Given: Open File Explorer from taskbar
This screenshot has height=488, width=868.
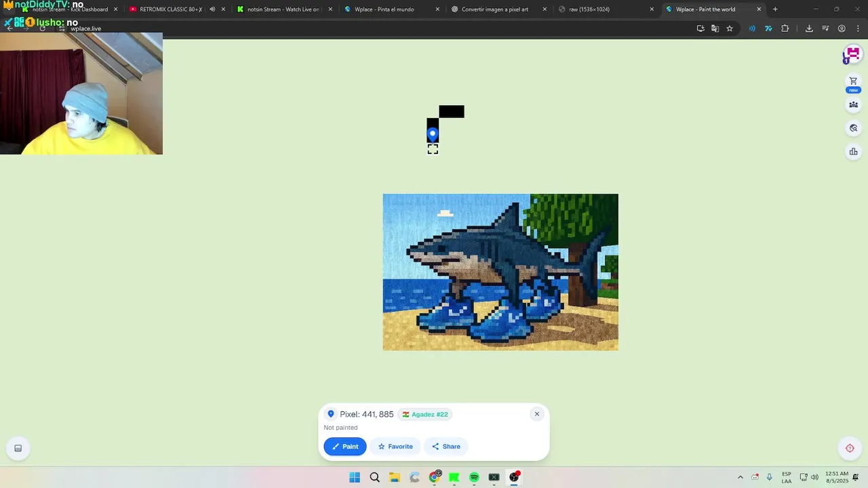Looking at the screenshot, I should point(395,477).
